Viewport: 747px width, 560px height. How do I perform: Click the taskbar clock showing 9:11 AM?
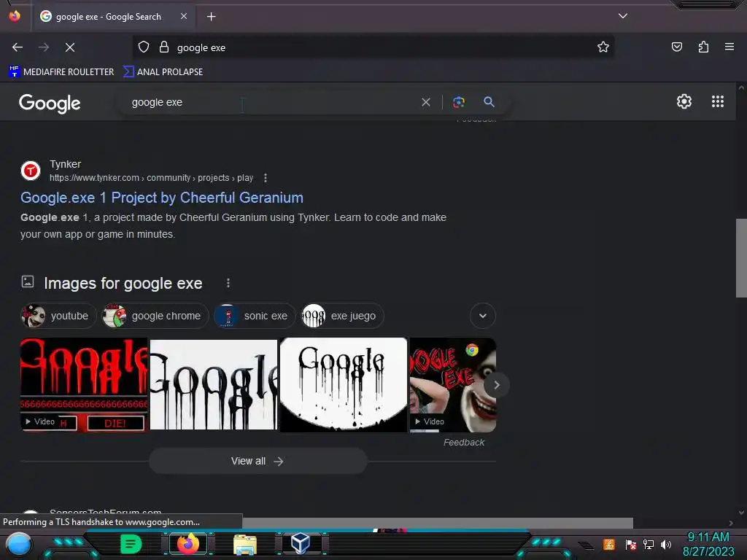(708, 544)
